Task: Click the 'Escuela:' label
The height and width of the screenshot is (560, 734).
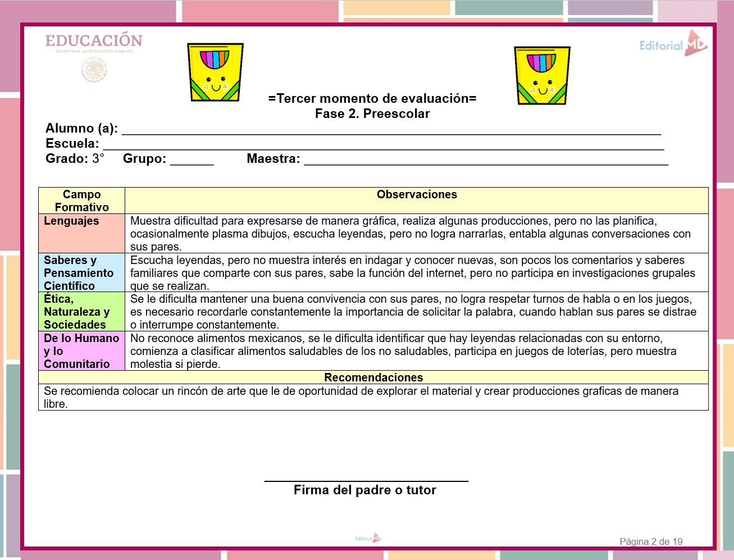Action: 72,143
